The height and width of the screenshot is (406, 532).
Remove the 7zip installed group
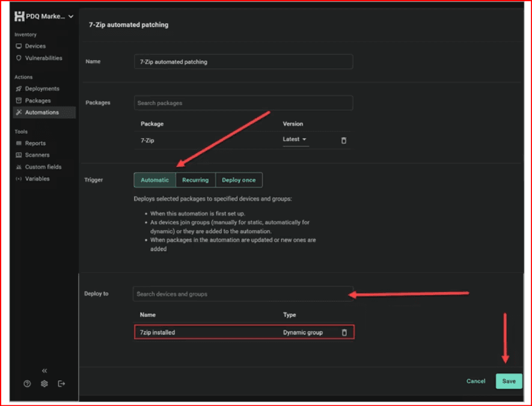(344, 333)
